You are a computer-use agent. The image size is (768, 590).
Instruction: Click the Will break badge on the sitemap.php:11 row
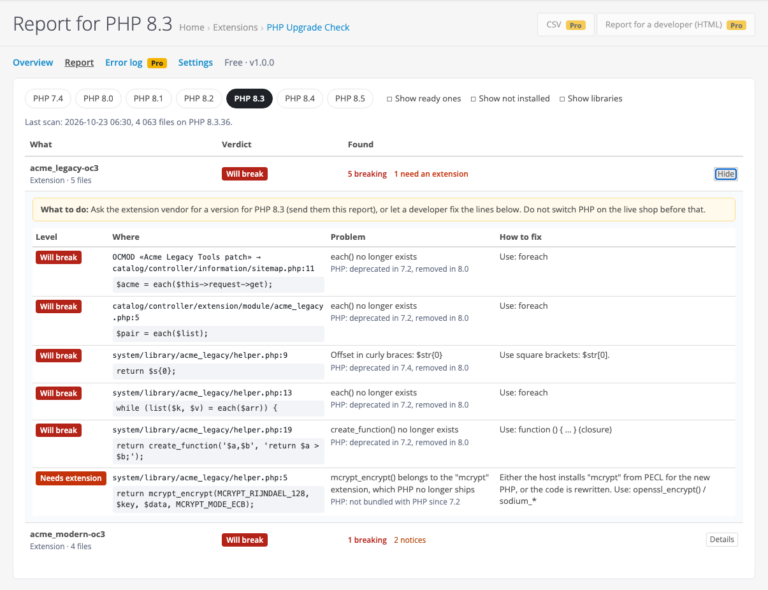(x=58, y=258)
